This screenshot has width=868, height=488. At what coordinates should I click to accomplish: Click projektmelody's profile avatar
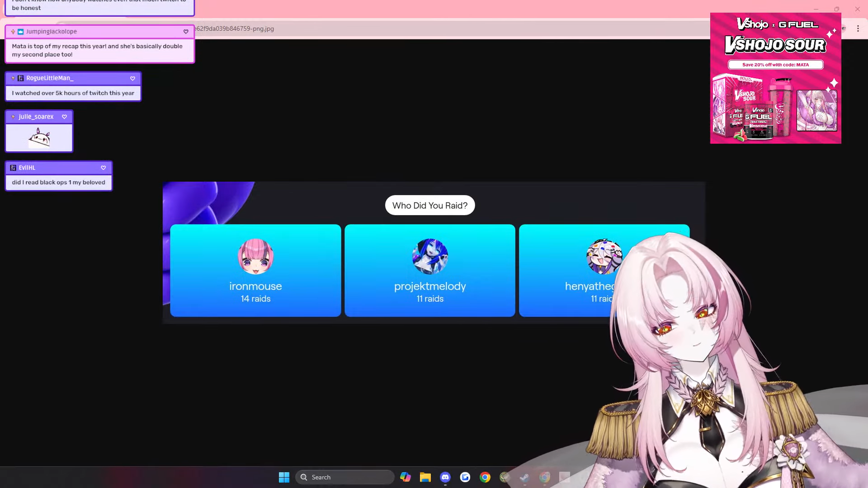pos(429,257)
